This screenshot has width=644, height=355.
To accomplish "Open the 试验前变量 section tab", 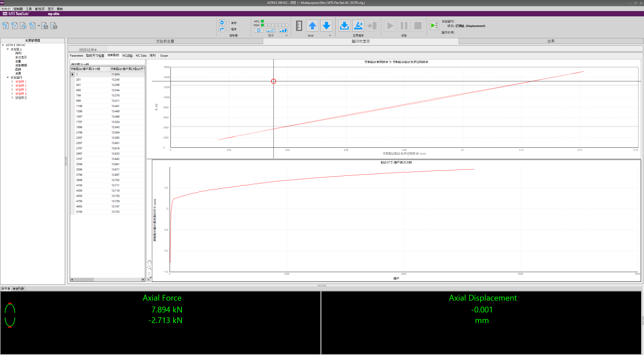I will tap(165, 41).
